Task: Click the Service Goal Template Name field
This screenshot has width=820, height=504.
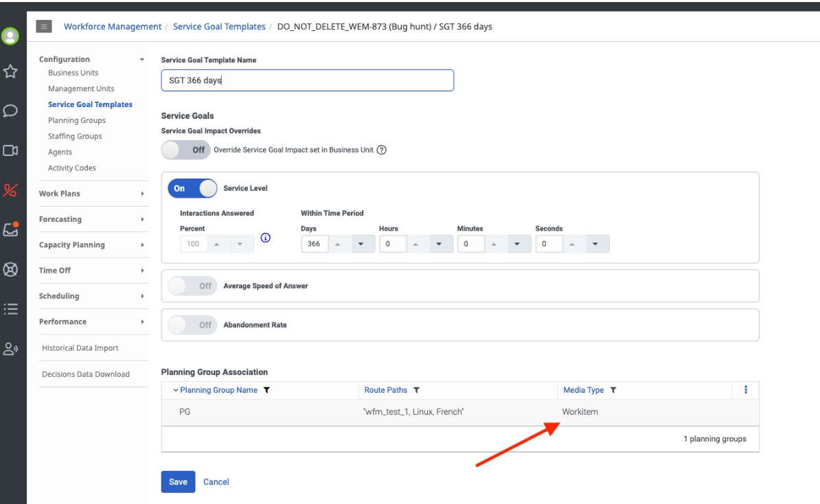Action: click(x=307, y=80)
